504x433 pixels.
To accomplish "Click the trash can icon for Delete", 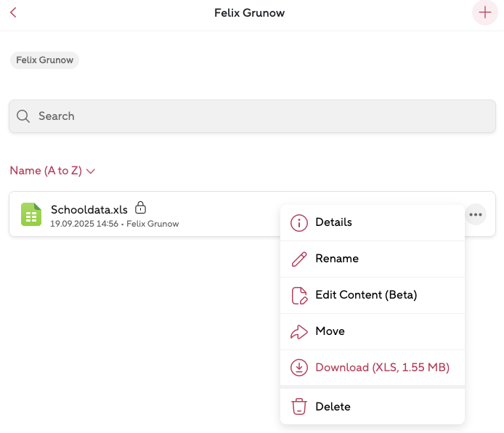I will point(298,407).
